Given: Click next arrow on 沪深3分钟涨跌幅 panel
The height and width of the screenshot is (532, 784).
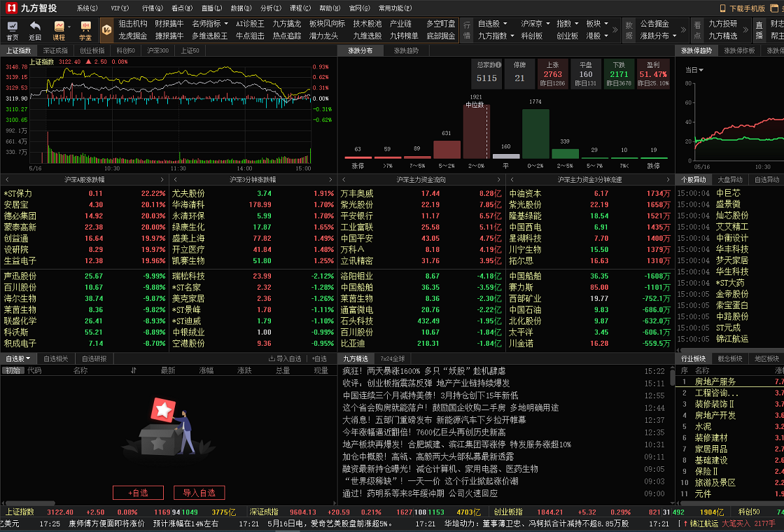Looking at the screenshot, I should click(330, 179).
